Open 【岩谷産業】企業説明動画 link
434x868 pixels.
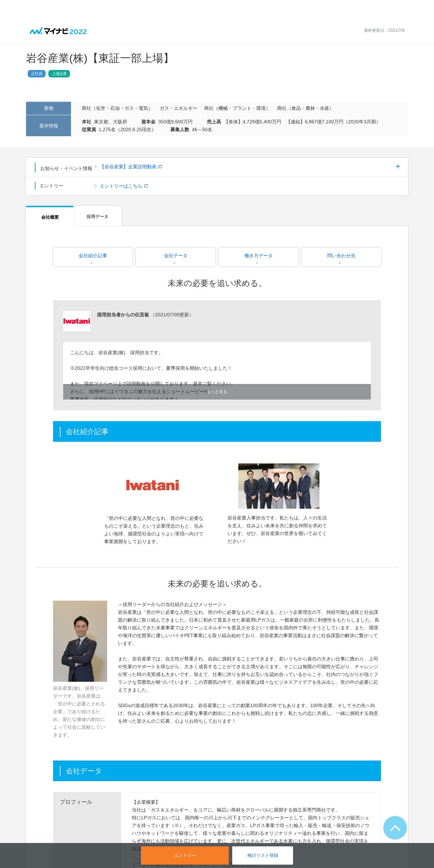128,167
